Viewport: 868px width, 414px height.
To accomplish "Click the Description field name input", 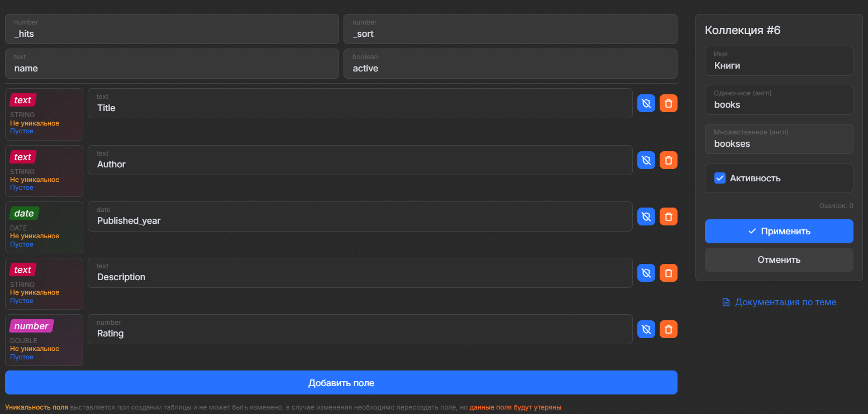I will click(360, 277).
